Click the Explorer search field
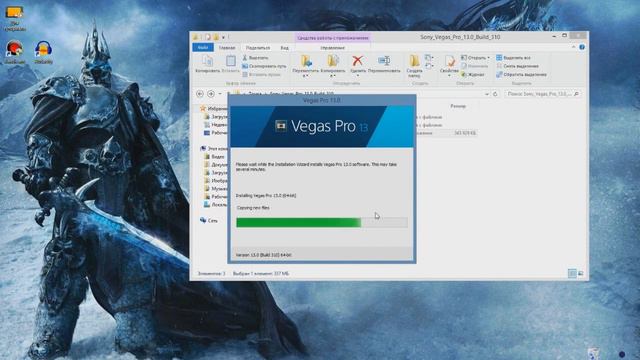The image size is (640, 360). [x=542, y=94]
